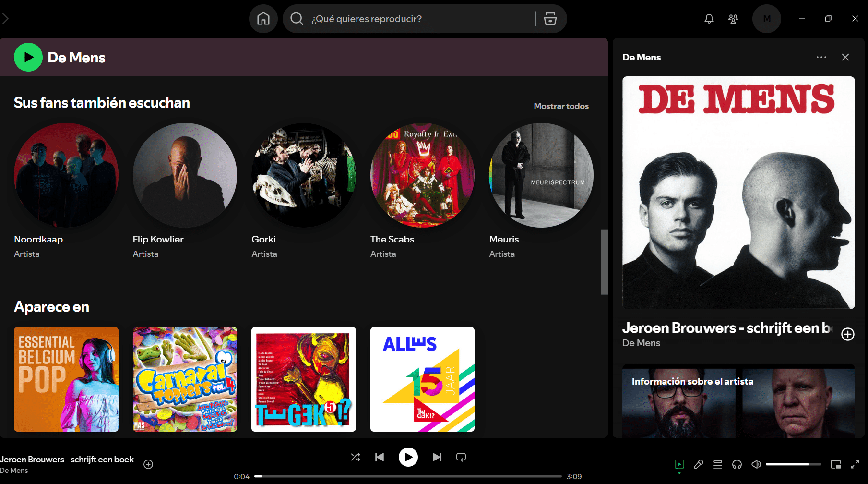This screenshot has height=484, width=868.
Task: Click the De Mens header title
Action: [76, 58]
